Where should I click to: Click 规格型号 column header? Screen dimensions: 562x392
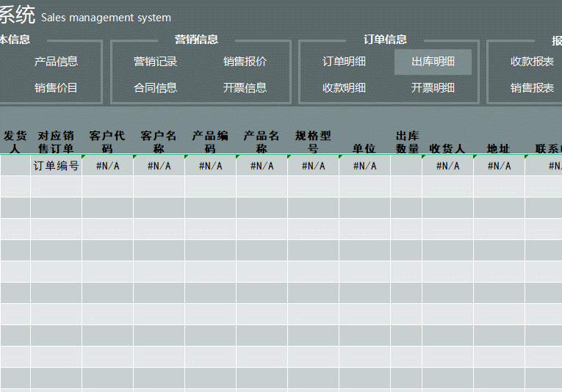(313, 142)
